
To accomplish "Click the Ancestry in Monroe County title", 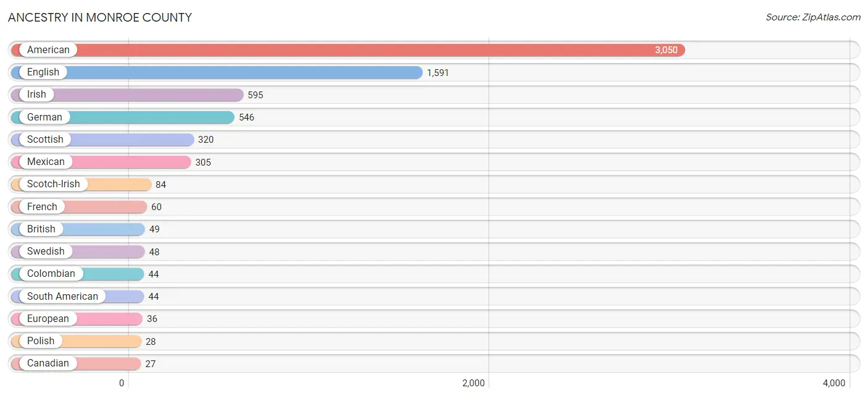I will pyautogui.click(x=100, y=17).
